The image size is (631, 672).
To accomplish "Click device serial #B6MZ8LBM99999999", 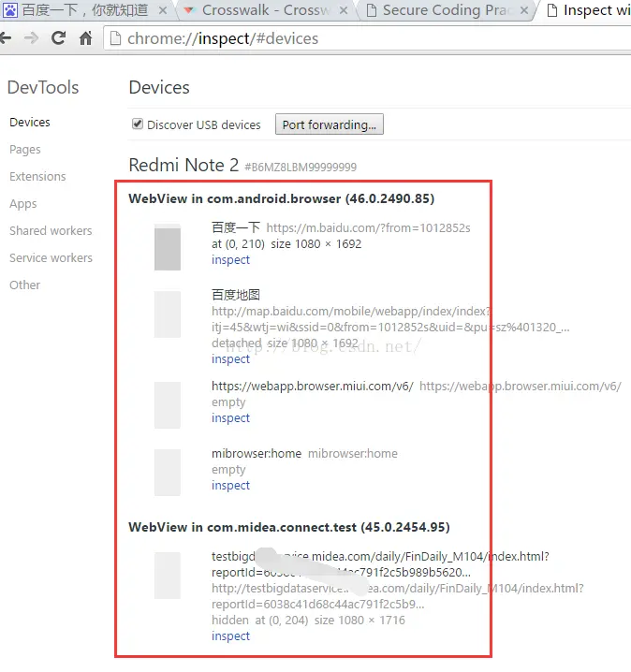I will pyautogui.click(x=301, y=168).
